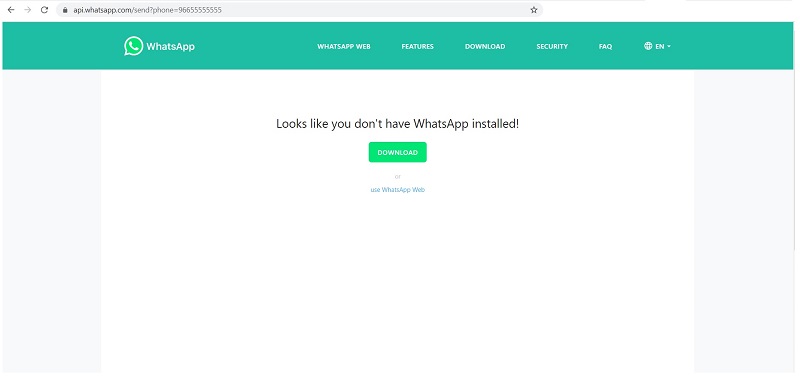Click the WhatsApp wordmark in header
The height and width of the screenshot is (388, 800).
(x=170, y=46)
